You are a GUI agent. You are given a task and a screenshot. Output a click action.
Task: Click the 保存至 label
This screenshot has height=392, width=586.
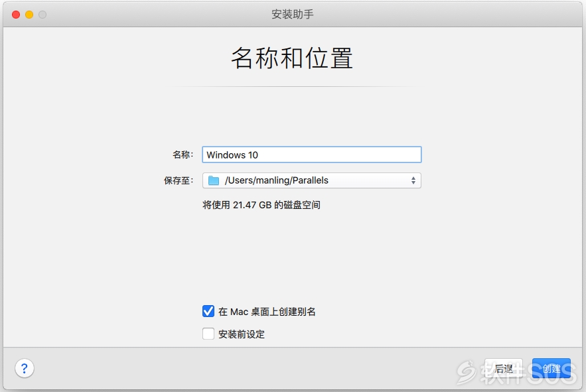pos(179,180)
